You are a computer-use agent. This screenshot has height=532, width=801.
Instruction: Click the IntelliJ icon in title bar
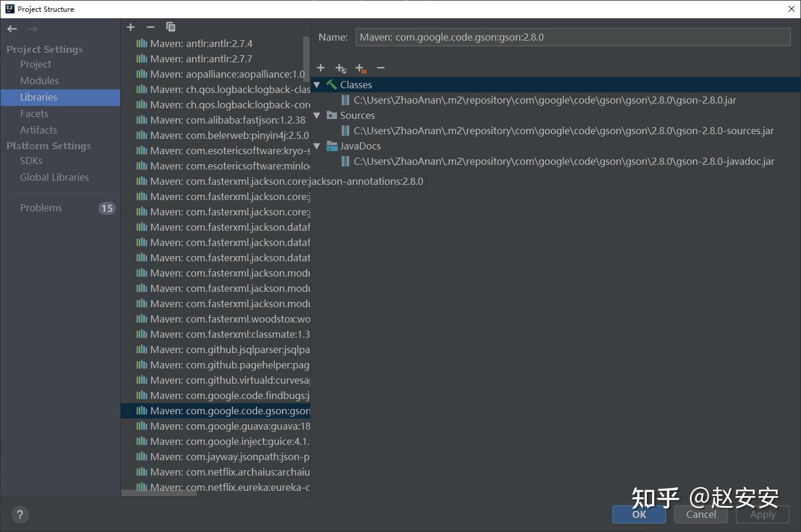pyautogui.click(x=9, y=9)
